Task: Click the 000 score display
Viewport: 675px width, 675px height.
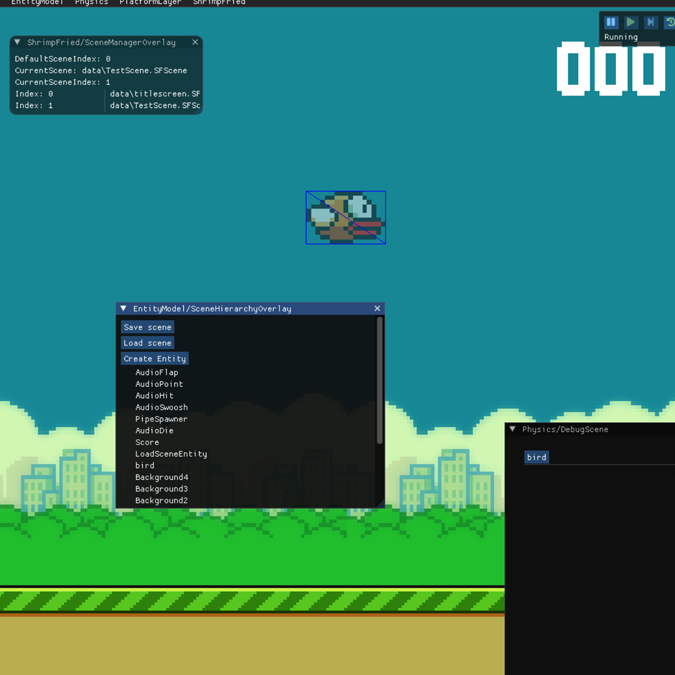Action: (611, 68)
